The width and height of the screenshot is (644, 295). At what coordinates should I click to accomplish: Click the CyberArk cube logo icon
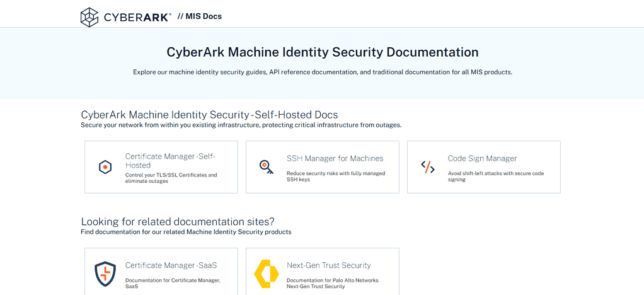[89, 17]
